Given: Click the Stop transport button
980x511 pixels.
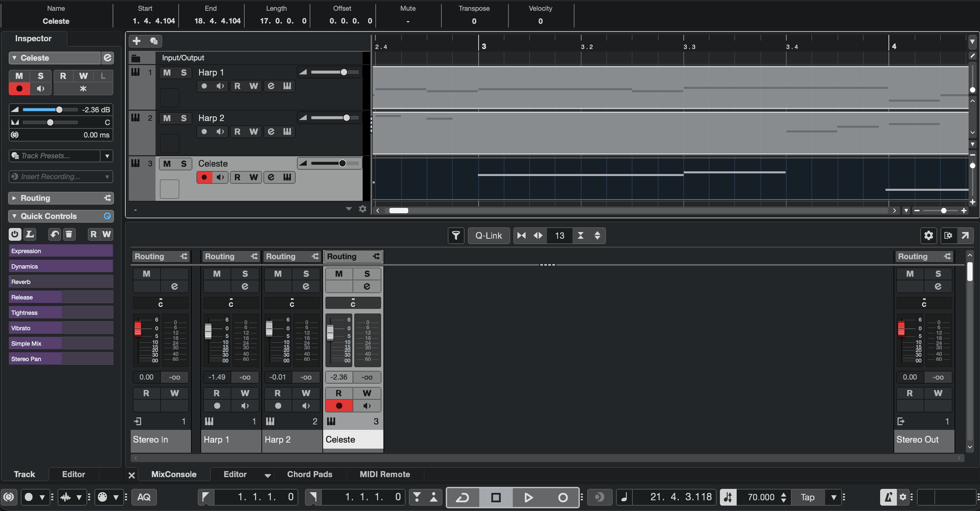Looking at the screenshot, I should [x=496, y=497].
